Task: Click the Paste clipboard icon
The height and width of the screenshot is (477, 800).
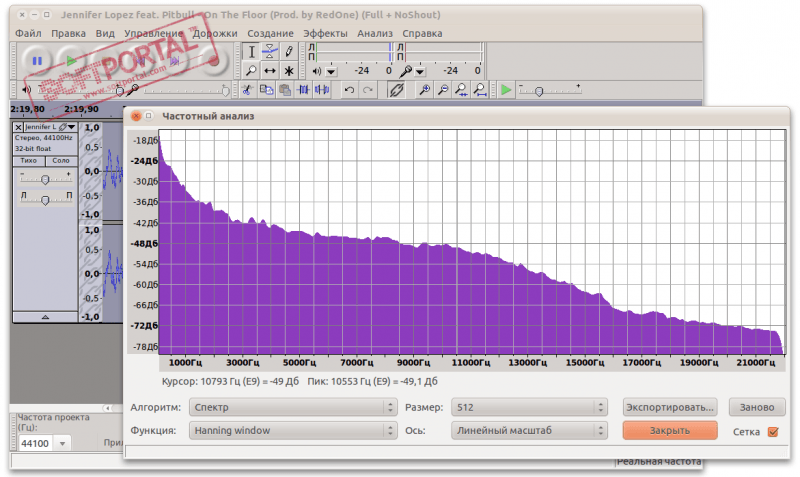Action: [285, 90]
